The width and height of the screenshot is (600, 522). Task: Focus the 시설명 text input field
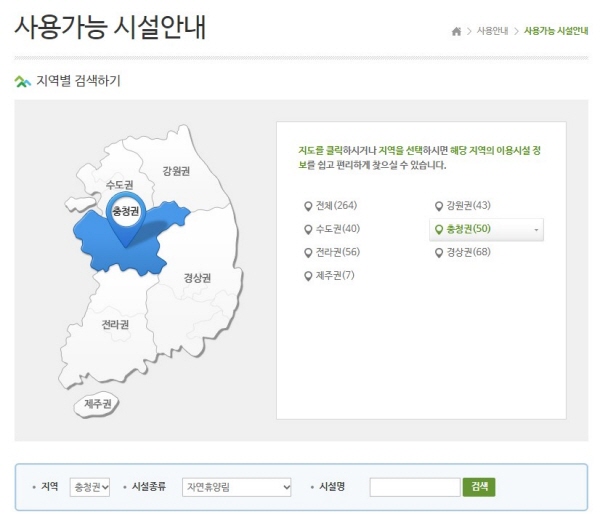point(415,487)
